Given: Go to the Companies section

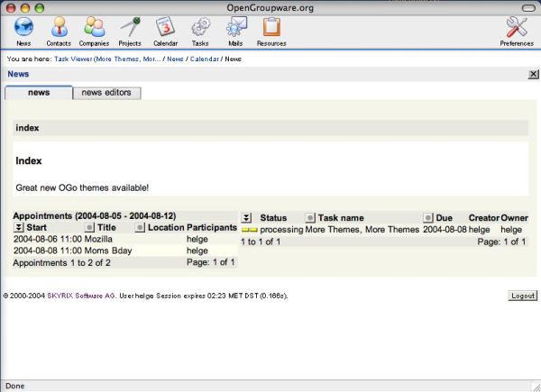Looking at the screenshot, I should [x=94, y=28].
